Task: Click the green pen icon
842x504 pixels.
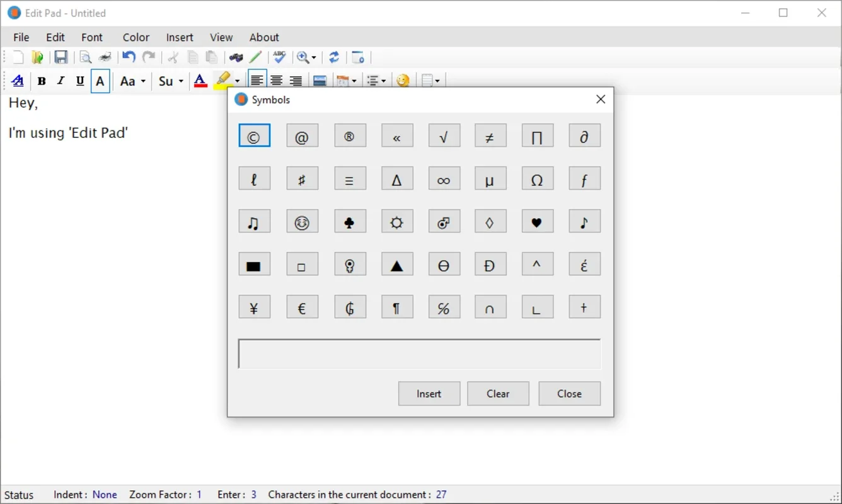Action: [255, 57]
